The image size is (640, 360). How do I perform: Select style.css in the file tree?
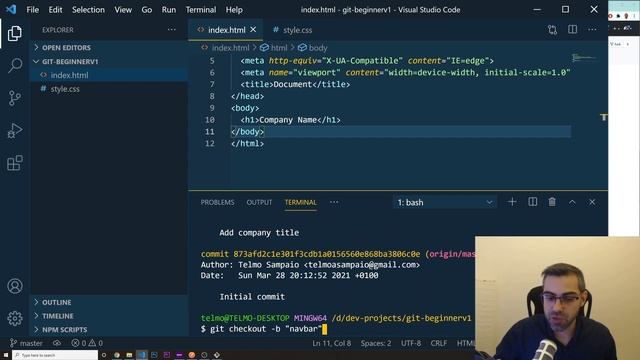(x=109, y=89)
